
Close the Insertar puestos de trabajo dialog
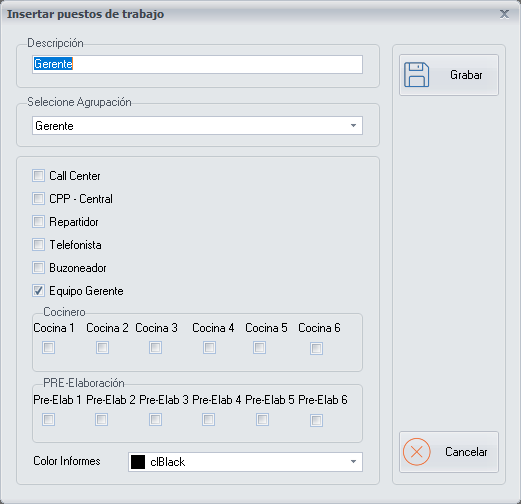pyautogui.click(x=504, y=14)
